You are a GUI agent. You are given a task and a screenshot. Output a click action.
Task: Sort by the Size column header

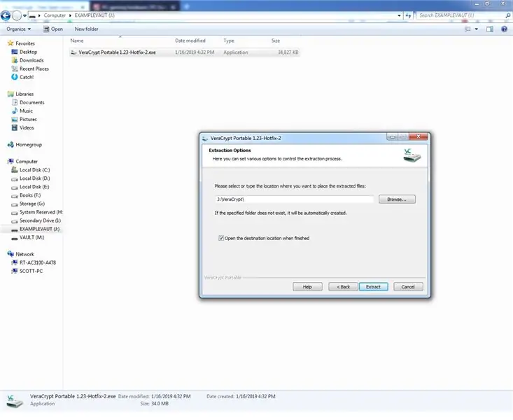276,41
